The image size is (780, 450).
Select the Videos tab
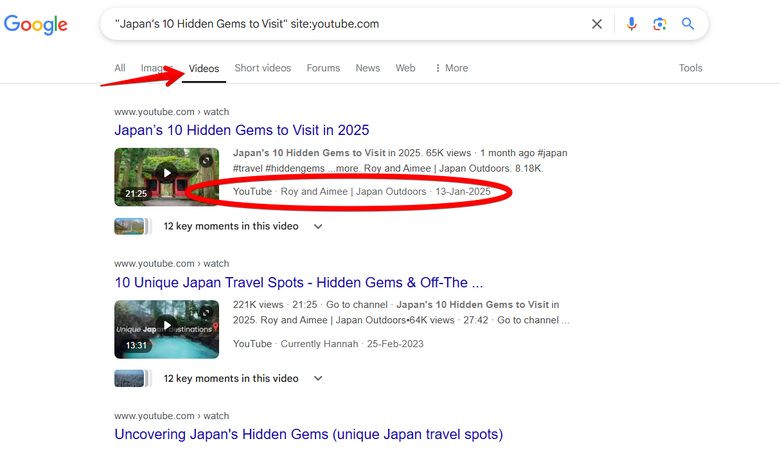[x=204, y=69]
